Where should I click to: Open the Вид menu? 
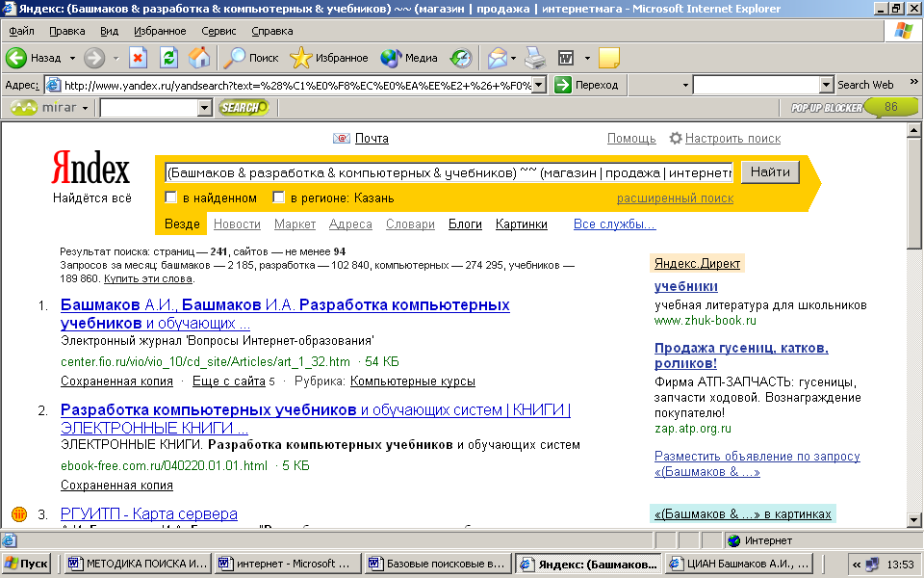[x=109, y=31]
